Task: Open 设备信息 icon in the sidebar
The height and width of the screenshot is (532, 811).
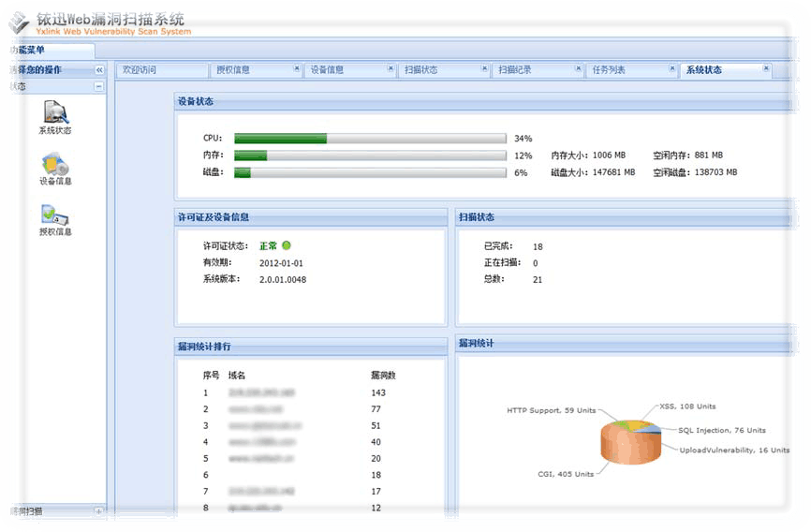Action: [x=54, y=164]
